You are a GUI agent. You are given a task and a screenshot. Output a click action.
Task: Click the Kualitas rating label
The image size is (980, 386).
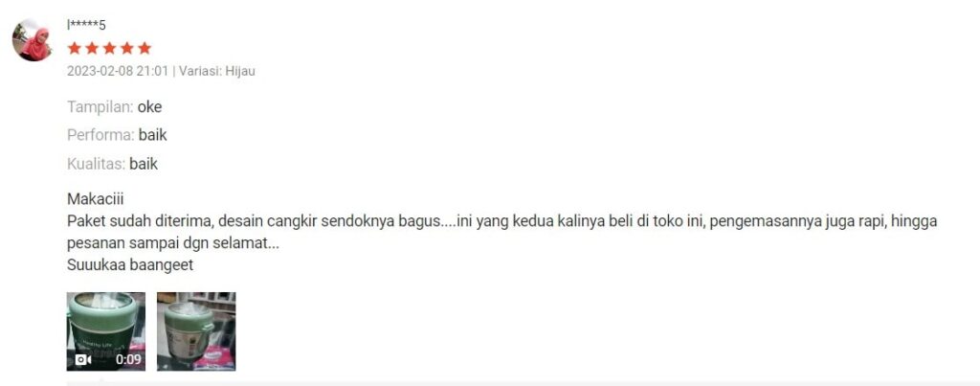click(98, 164)
